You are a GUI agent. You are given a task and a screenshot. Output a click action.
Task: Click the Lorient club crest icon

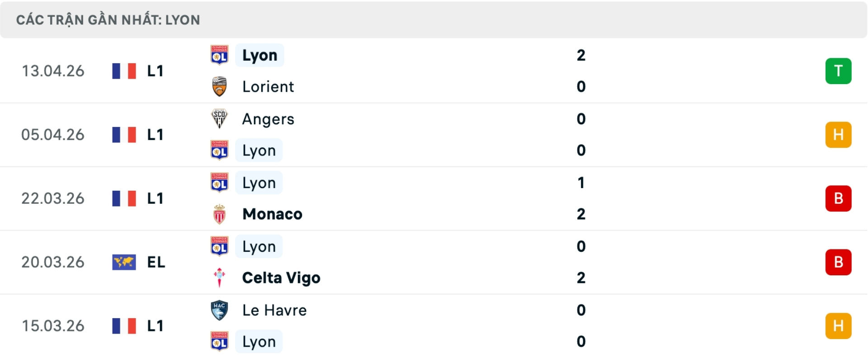[x=219, y=86]
